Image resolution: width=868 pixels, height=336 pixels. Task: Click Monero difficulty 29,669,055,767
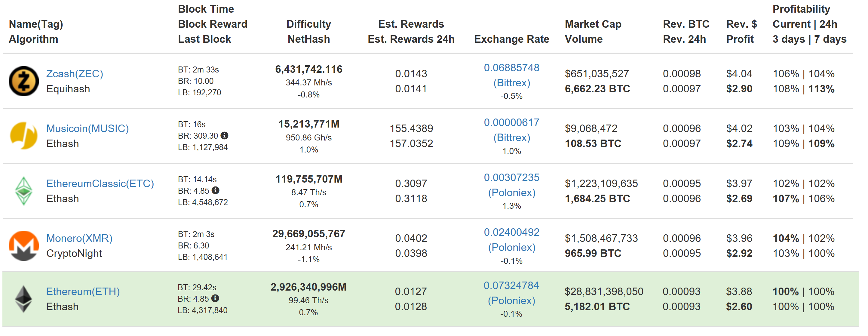309,234
